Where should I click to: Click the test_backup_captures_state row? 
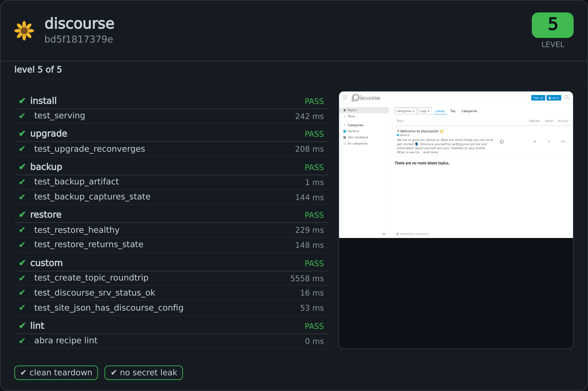click(x=171, y=197)
